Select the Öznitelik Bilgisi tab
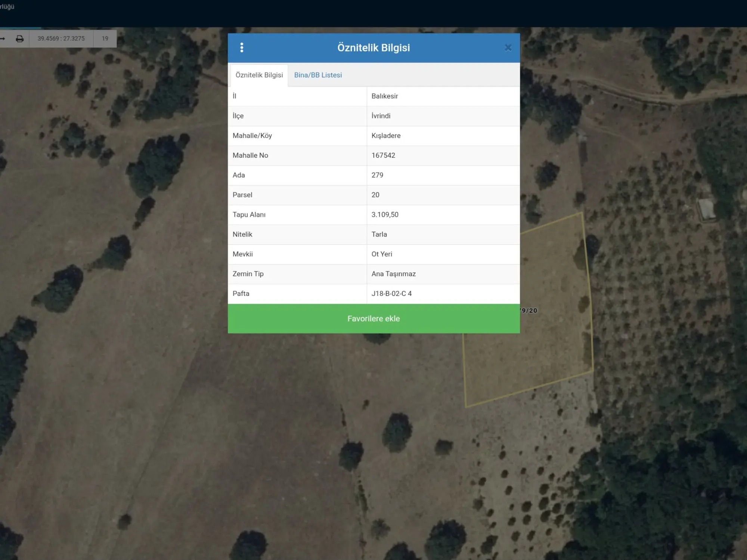The image size is (747, 560). (259, 75)
